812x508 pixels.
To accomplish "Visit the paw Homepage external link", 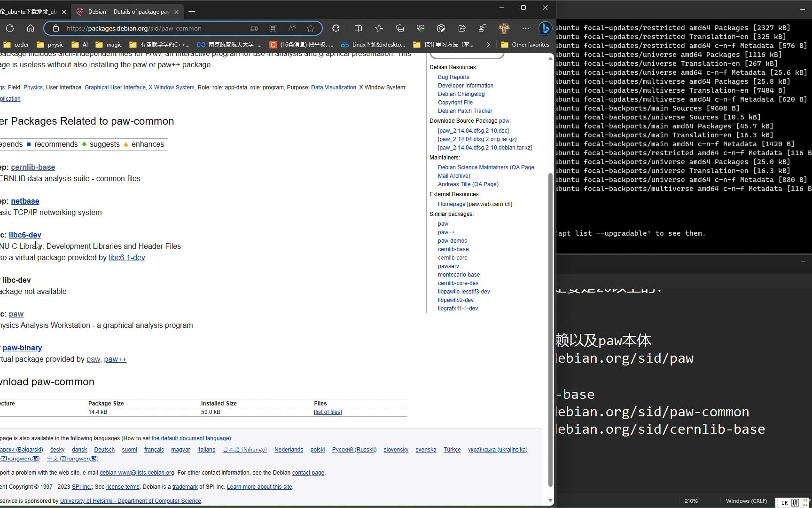I will (x=452, y=204).
